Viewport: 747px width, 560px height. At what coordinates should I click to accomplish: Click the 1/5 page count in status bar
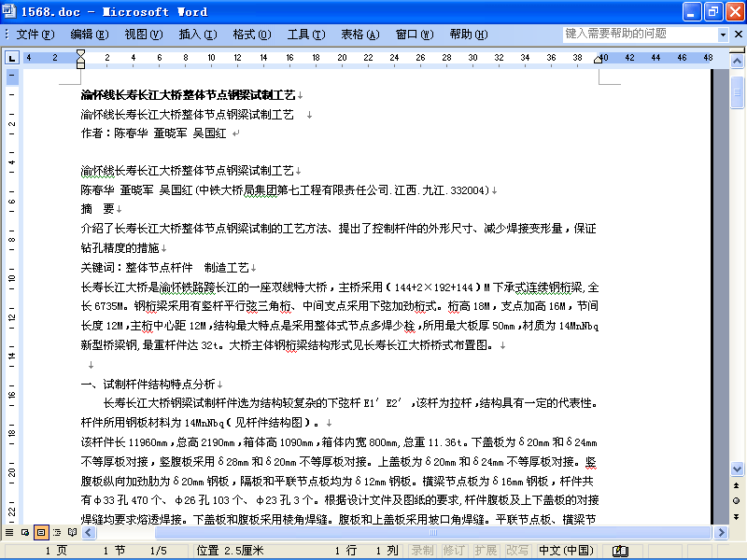(x=158, y=551)
